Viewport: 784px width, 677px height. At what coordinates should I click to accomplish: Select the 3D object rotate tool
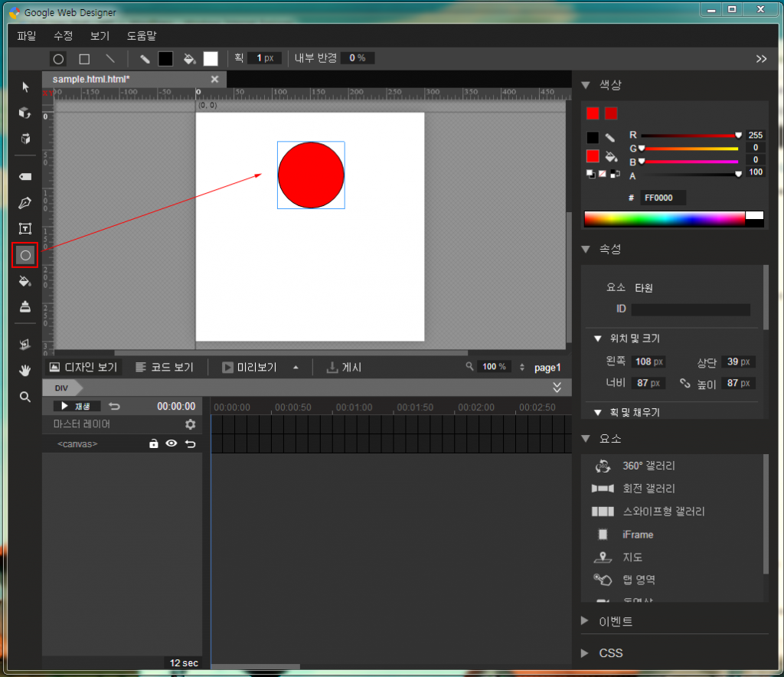pos(25,113)
